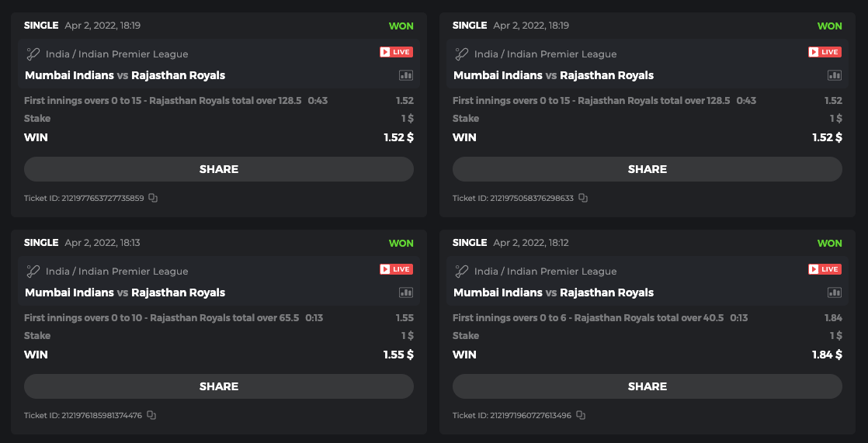Image resolution: width=868 pixels, height=443 pixels.
Task: Click LIVE stream badge on 18:13 bet
Action: [x=396, y=269]
